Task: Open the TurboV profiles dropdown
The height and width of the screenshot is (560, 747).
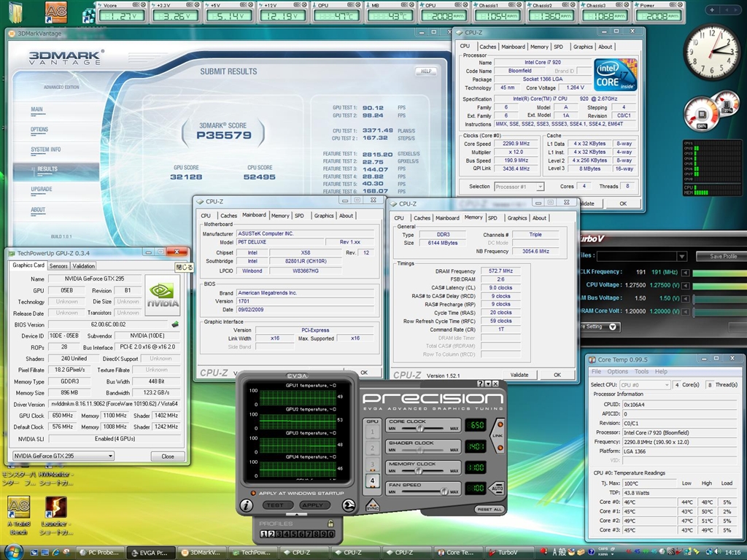Action: pyautogui.click(x=682, y=256)
